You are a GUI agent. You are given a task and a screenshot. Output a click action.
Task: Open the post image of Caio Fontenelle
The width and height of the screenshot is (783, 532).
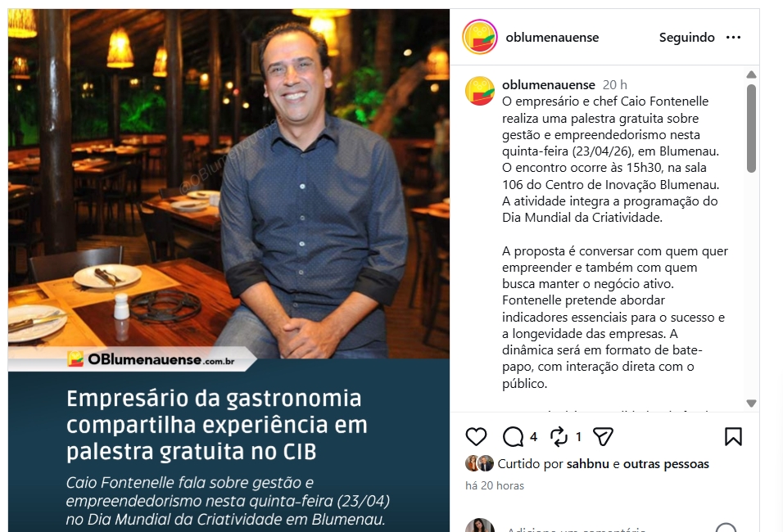tap(229, 270)
